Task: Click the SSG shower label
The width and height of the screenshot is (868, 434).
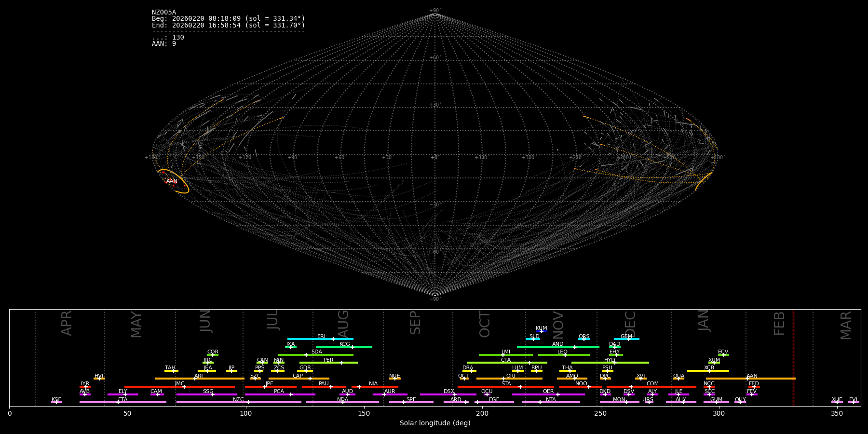Action: (208, 392)
